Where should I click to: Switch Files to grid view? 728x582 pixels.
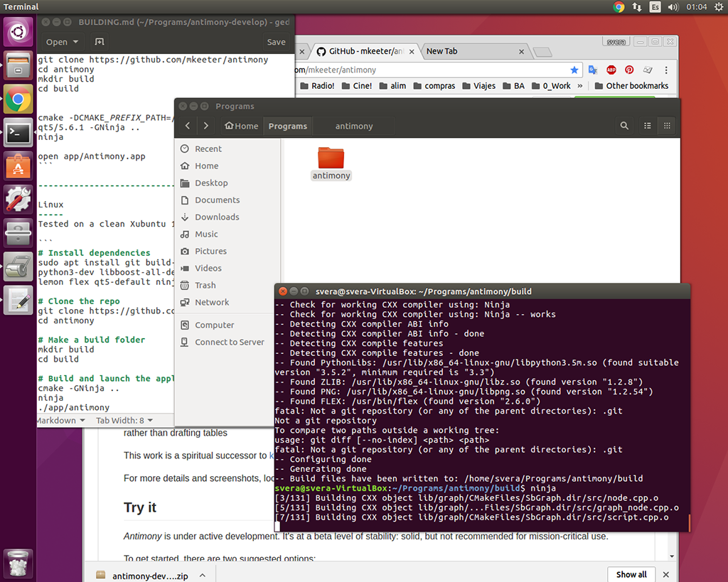click(667, 126)
